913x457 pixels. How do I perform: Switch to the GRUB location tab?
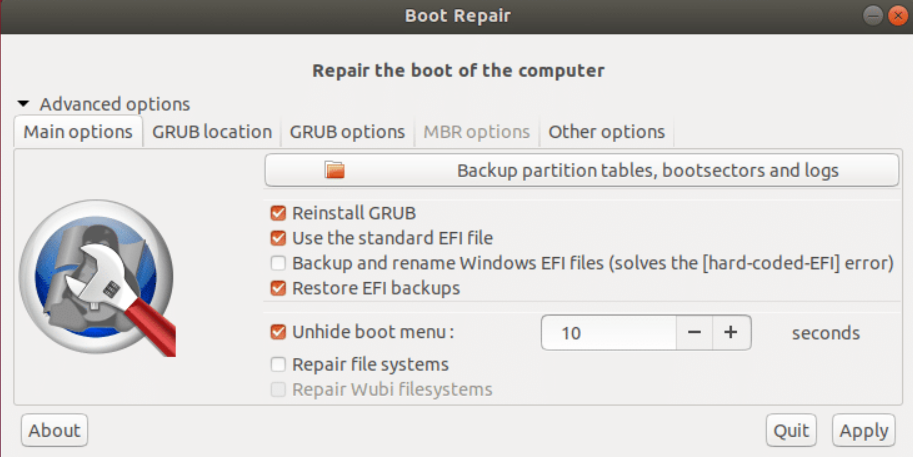[212, 132]
